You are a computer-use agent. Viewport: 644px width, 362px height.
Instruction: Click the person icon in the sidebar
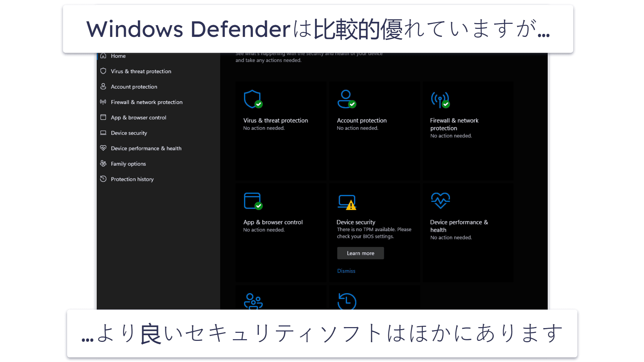pos(103,87)
